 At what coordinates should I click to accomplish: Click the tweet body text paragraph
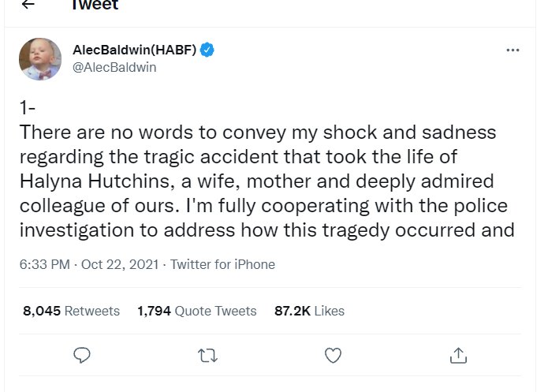pyautogui.click(x=268, y=181)
